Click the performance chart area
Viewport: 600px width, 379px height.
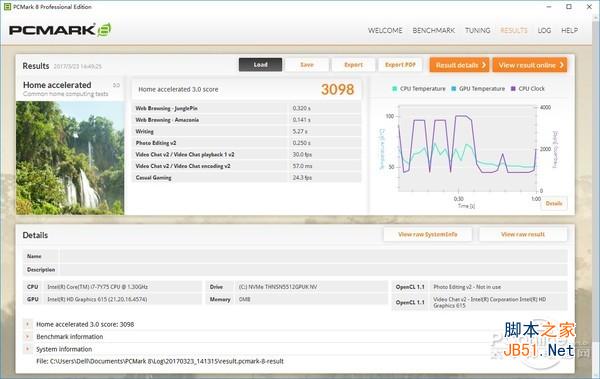[x=468, y=149]
